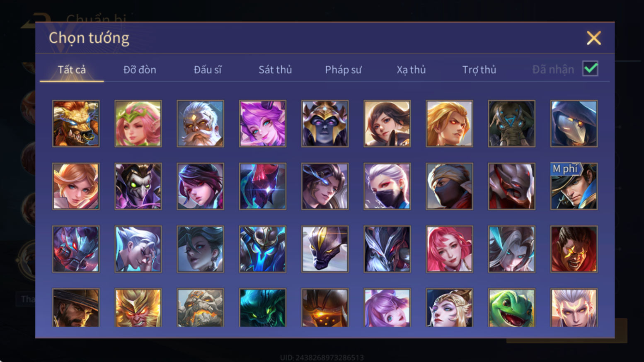Pick the white-haired masked ninja hero
The image size is (644, 362).
tap(387, 186)
